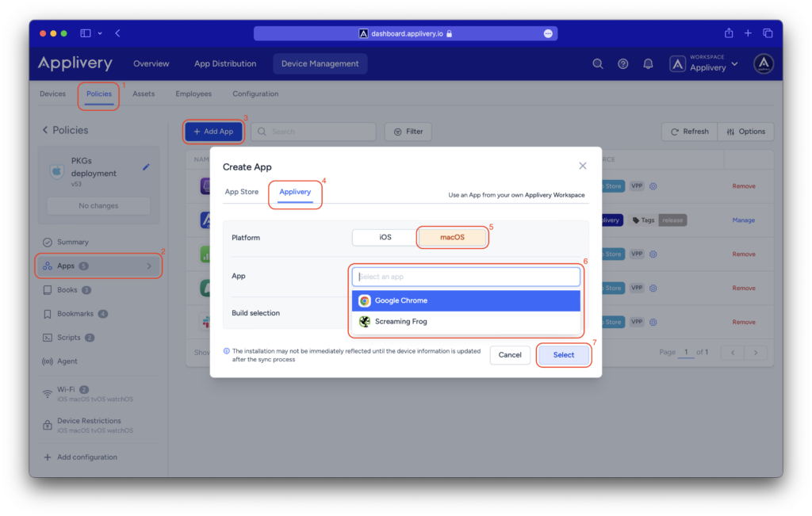Viewport: 812px width, 516px height.
Task: Show Safari tab overview icon
Action: [x=768, y=33]
